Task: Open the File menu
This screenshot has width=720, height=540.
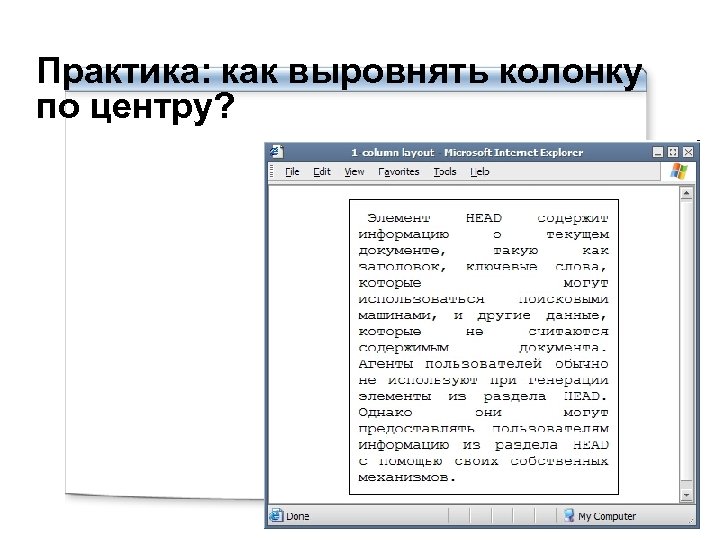Action: (292, 172)
